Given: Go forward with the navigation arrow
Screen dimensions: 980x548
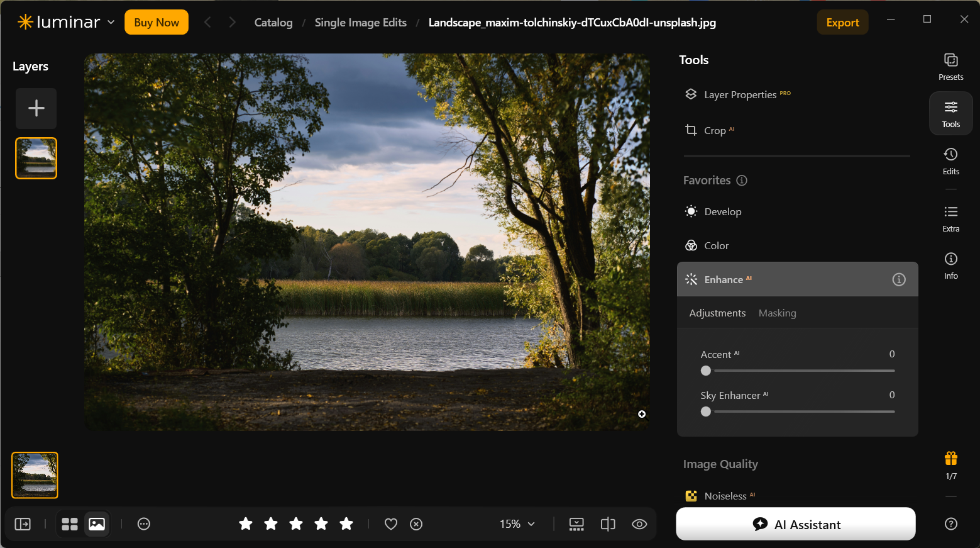Looking at the screenshot, I should [x=233, y=23].
